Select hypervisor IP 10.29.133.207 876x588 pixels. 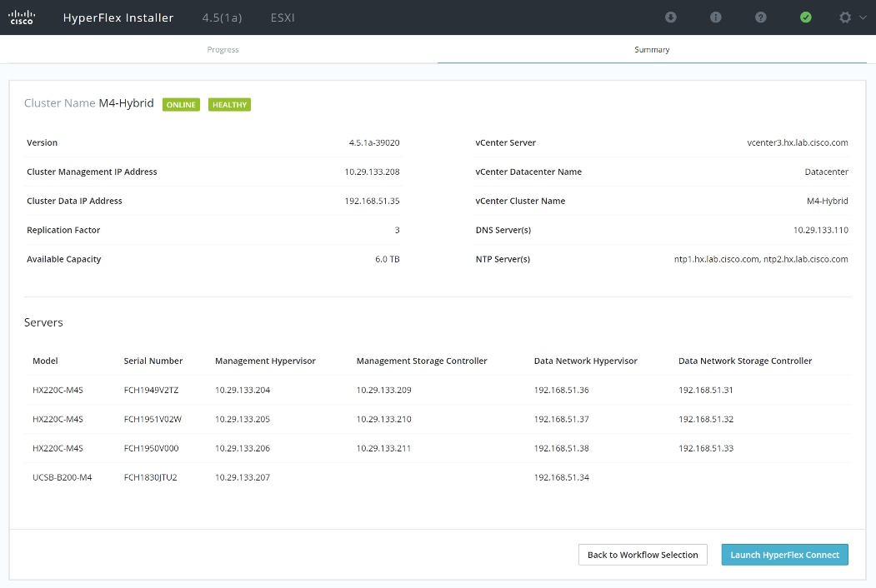pos(243,477)
